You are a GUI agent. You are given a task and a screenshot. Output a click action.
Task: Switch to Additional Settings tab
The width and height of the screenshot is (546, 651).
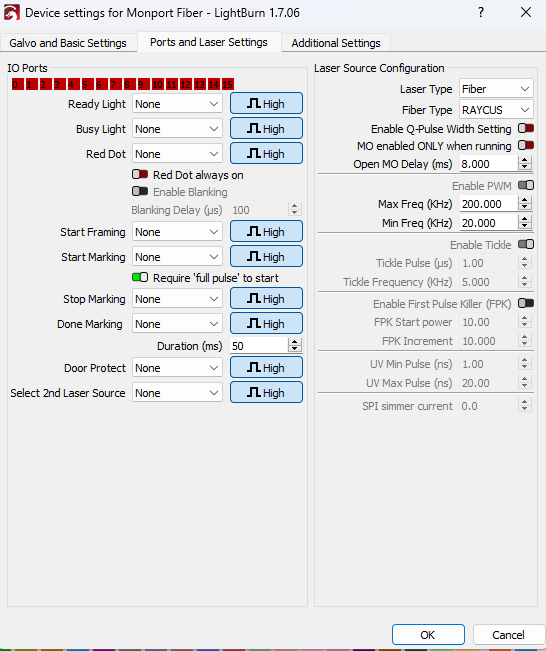click(335, 43)
